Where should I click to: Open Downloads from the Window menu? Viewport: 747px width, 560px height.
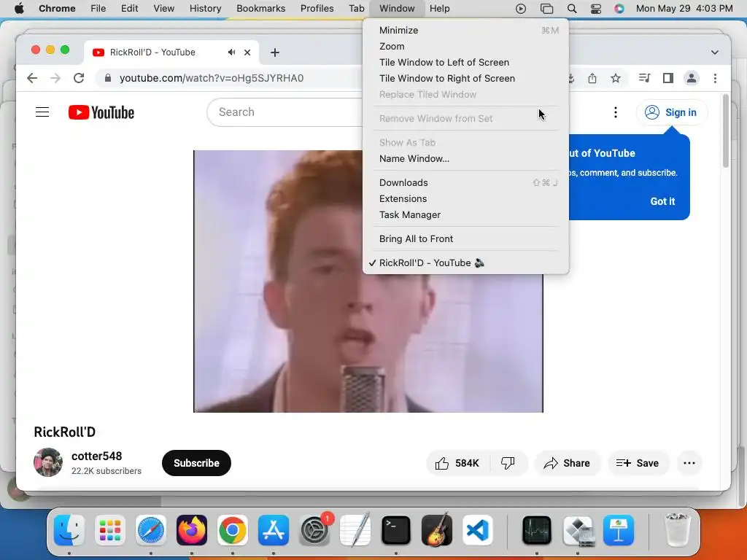pos(466,183)
